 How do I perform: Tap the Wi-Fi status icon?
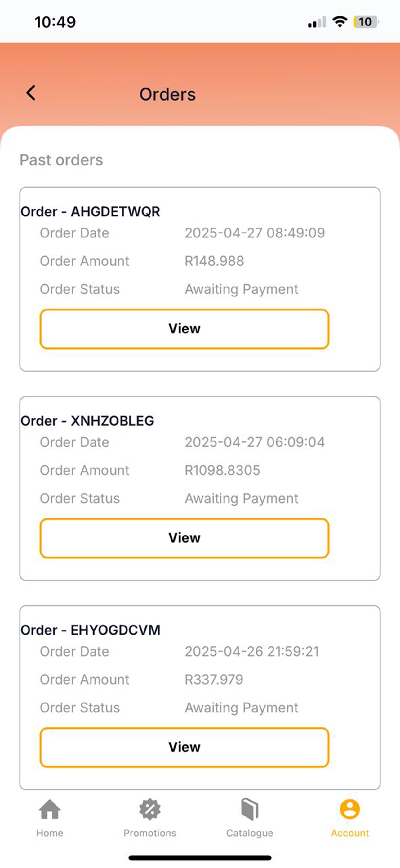(340, 22)
